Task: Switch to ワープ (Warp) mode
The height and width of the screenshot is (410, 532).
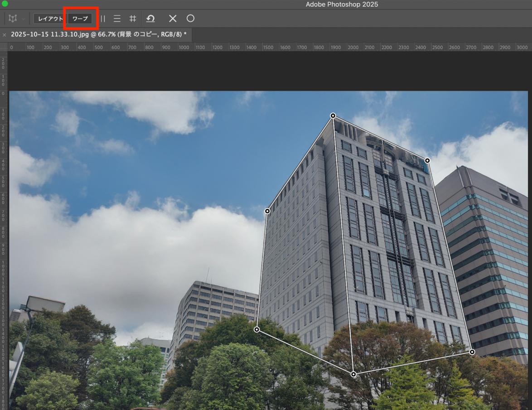Action: pyautogui.click(x=80, y=19)
